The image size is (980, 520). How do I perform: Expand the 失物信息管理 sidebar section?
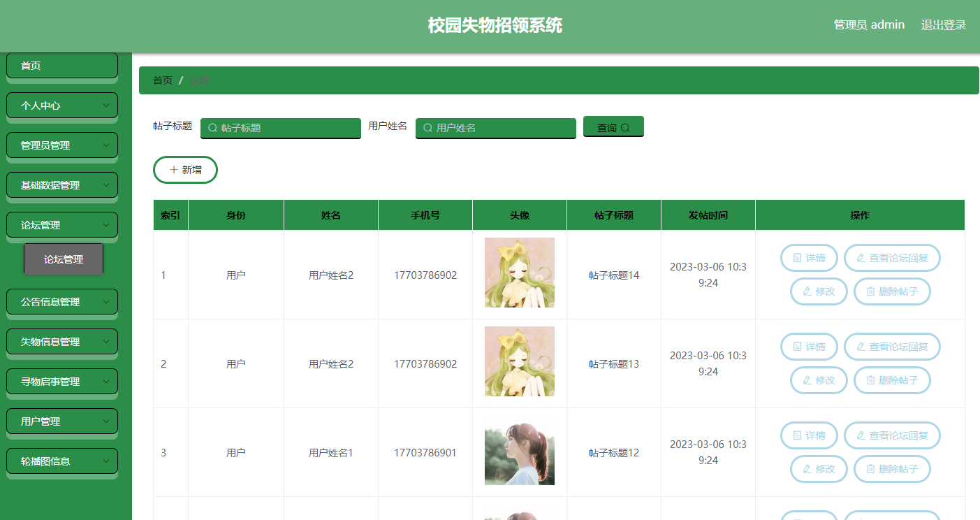[61, 341]
